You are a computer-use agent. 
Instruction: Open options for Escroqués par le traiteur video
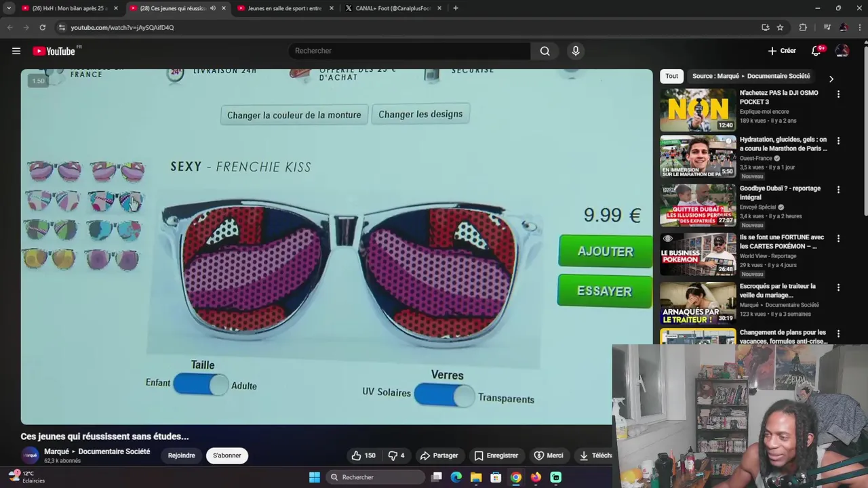[x=839, y=287]
